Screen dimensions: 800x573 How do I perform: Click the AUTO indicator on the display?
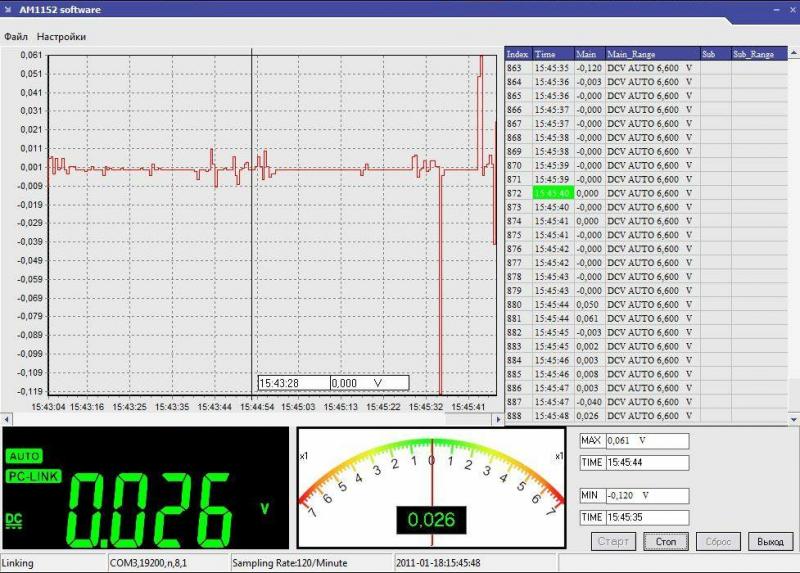click(24, 456)
